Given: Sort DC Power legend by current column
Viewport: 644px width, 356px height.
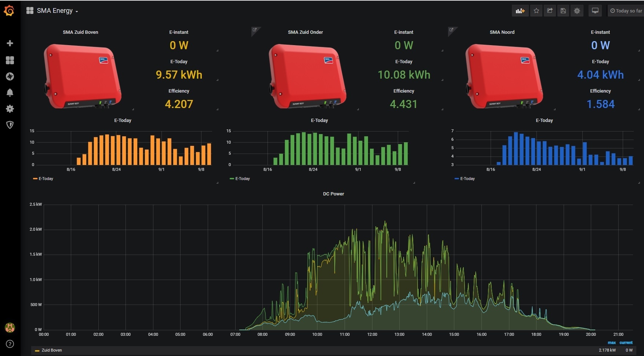Looking at the screenshot, I should pyautogui.click(x=626, y=342).
